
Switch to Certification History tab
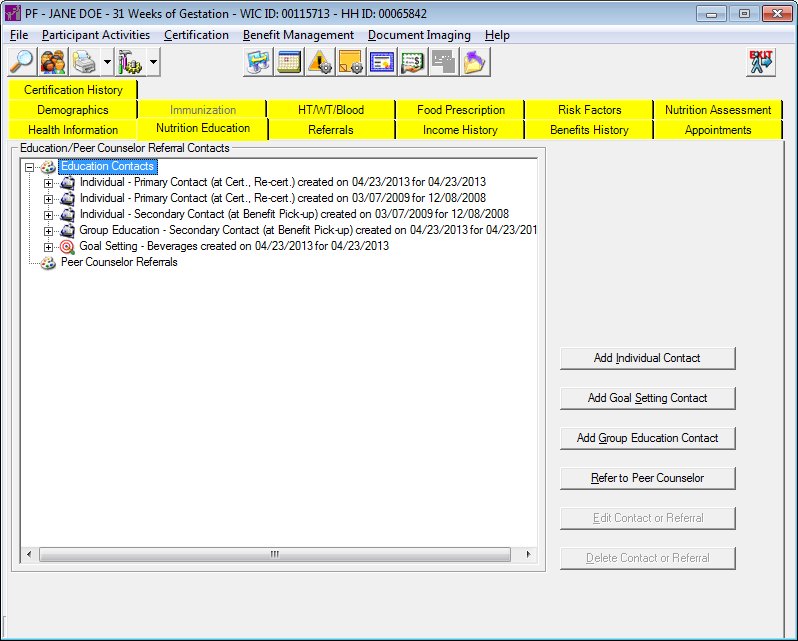click(x=73, y=90)
